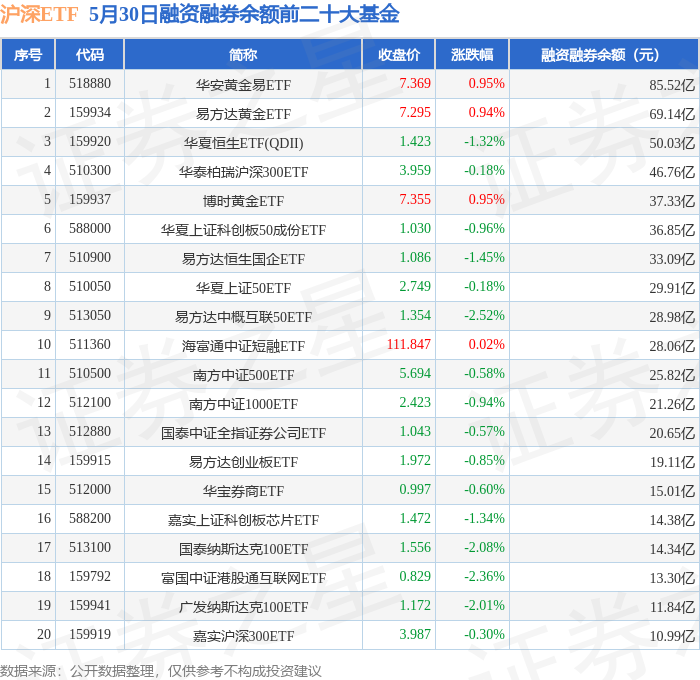Viewport: 700px width, 680px height.
Task: Select fund name 易方达中概互联50ETF
Action: pyautogui.click(x=243, y=317)
